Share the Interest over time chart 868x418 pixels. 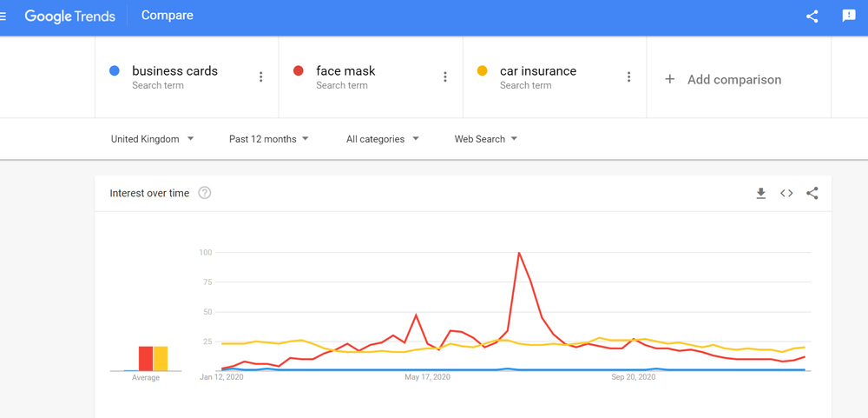click(x=812, y=193)
